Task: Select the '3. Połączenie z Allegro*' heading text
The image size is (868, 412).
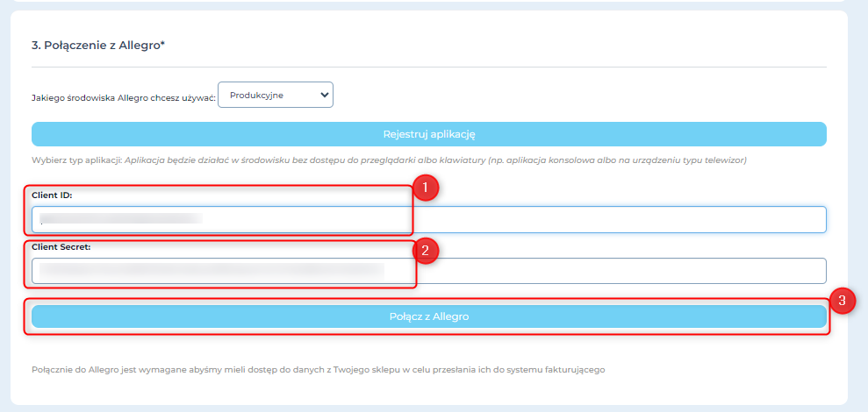Action: [x=98, y=46]
